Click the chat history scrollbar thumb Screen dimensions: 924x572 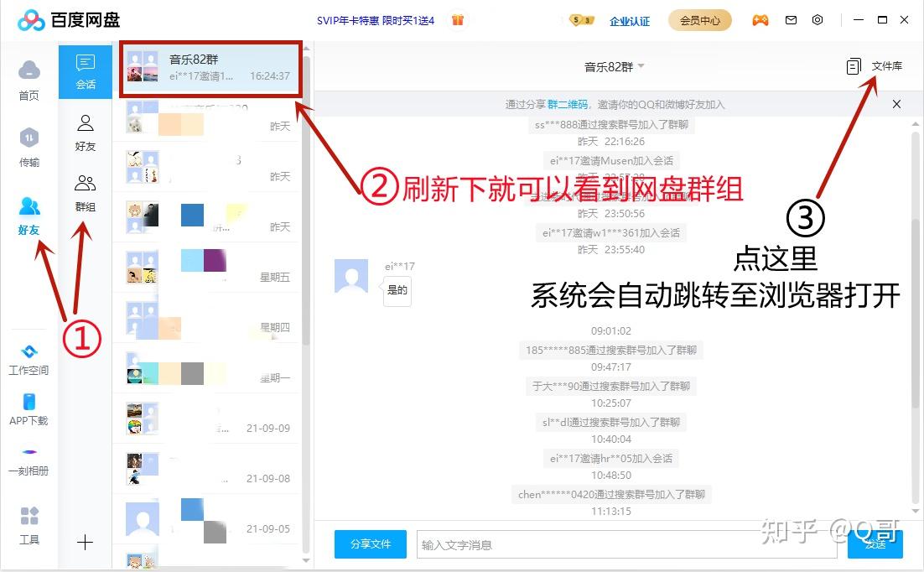point(915,313)
